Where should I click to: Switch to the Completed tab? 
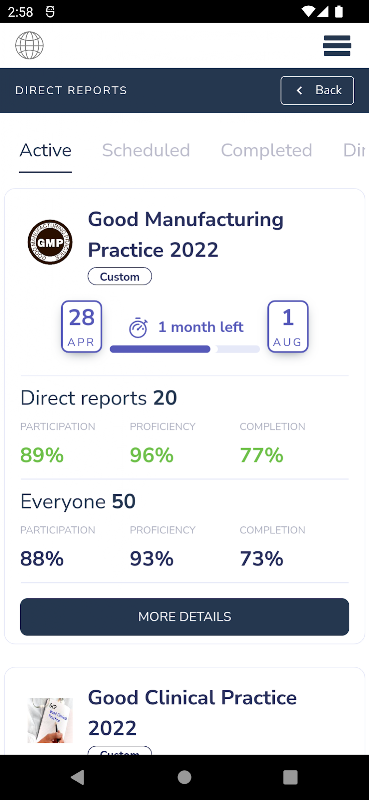266,151
